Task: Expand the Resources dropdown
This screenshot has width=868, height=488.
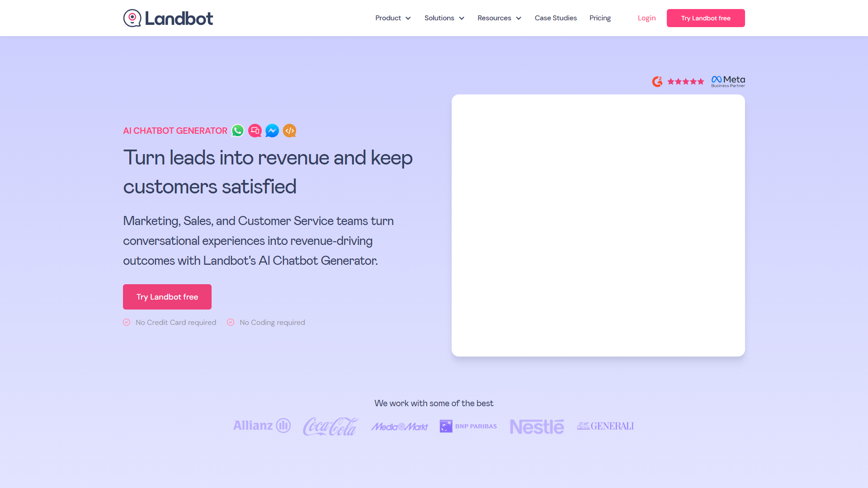Action: click(x=499, y=18)
